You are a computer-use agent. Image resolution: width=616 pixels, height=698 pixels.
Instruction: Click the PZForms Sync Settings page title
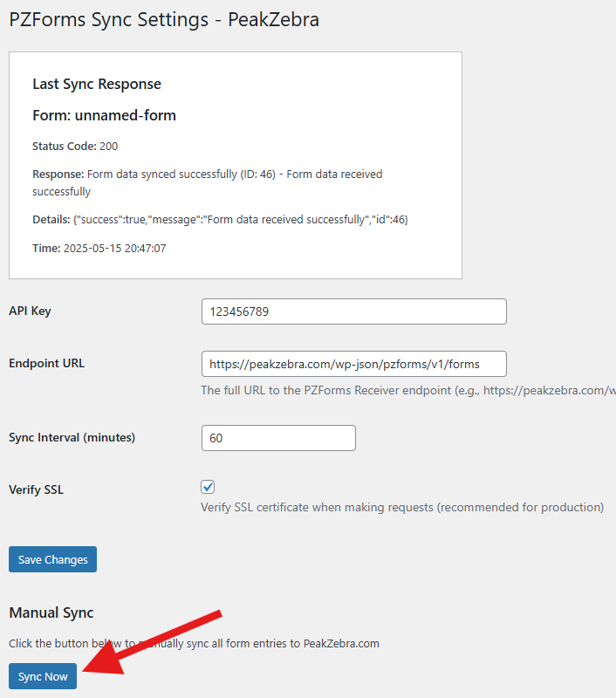pyautogui.click(x=164, y=19)
